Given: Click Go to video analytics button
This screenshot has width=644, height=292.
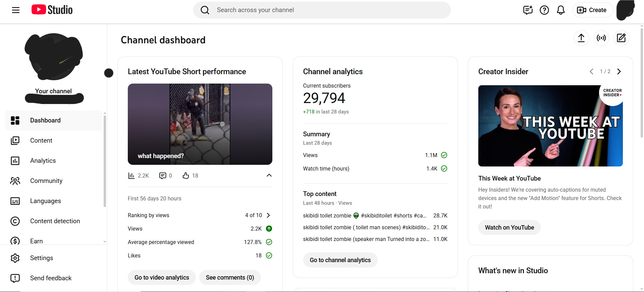Looking at the screenshot, I should [x=162, y=278].
